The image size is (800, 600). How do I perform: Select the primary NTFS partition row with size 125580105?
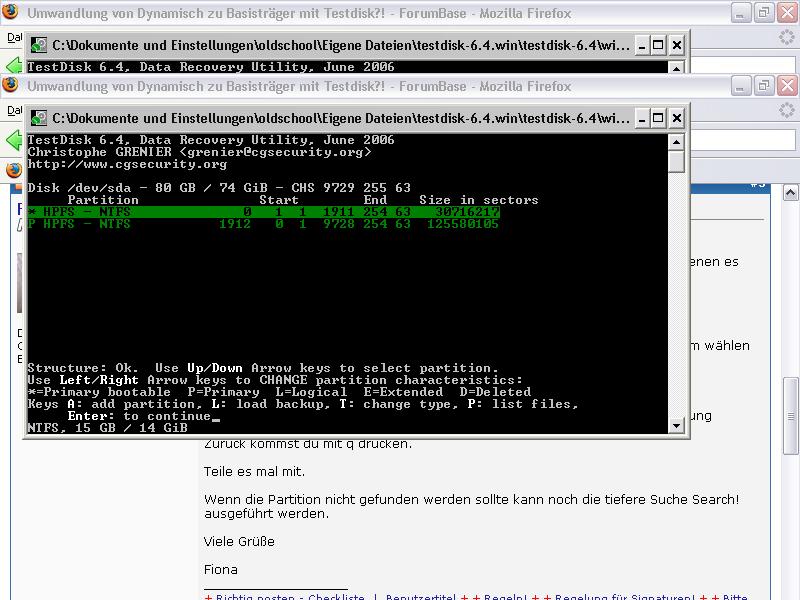point(264,223)
